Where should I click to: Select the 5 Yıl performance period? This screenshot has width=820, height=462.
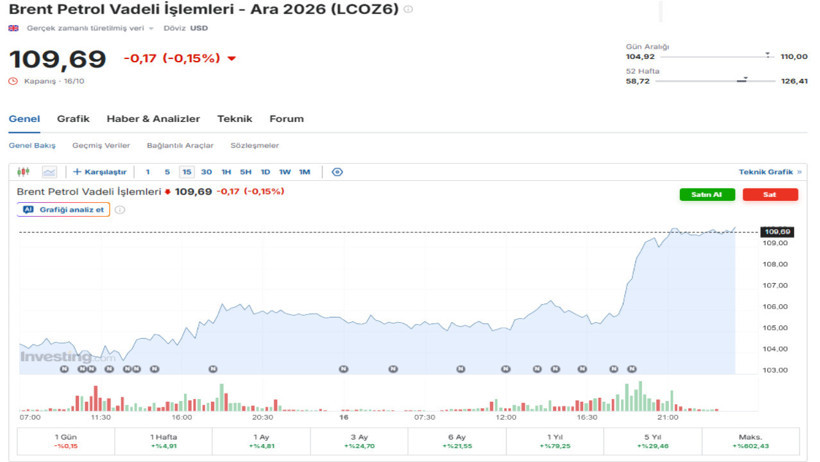pyautogui.click(x=653, y=441)
